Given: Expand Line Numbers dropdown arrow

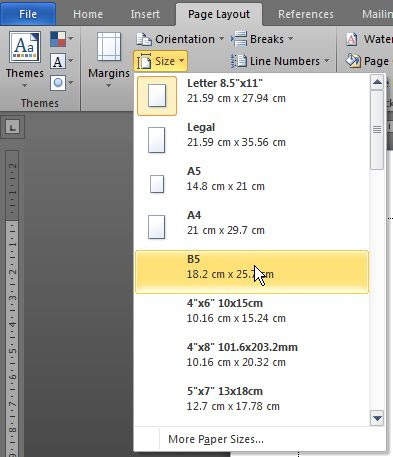Looking at the screenshot, I should click(327, 61).
